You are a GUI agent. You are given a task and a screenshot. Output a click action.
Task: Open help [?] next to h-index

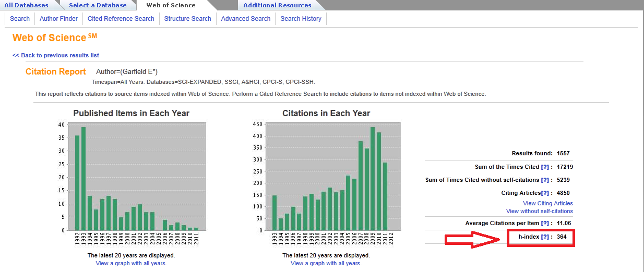click(545, 237)
